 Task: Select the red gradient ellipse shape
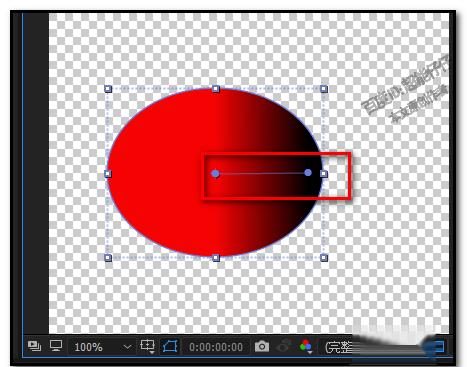(160, 173)
